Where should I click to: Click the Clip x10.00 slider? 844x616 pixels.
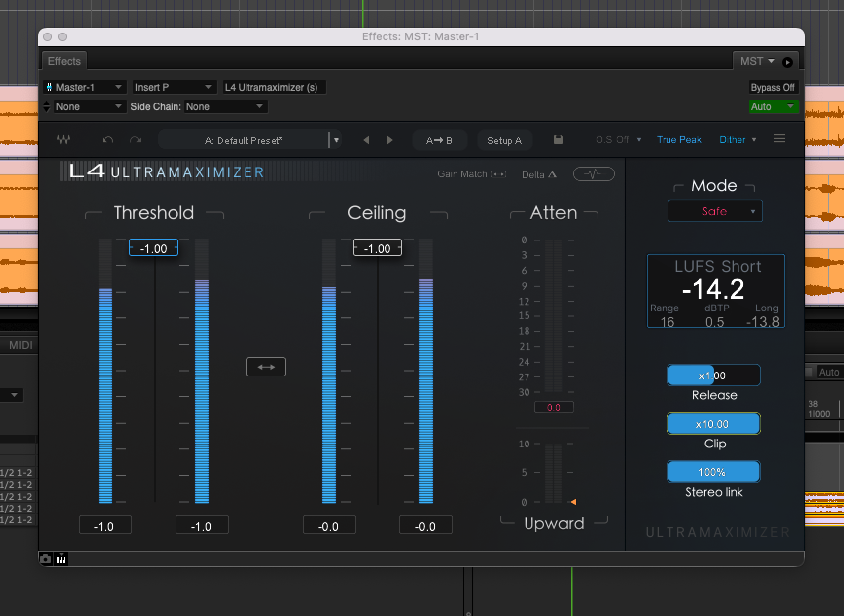coord(713,424)
